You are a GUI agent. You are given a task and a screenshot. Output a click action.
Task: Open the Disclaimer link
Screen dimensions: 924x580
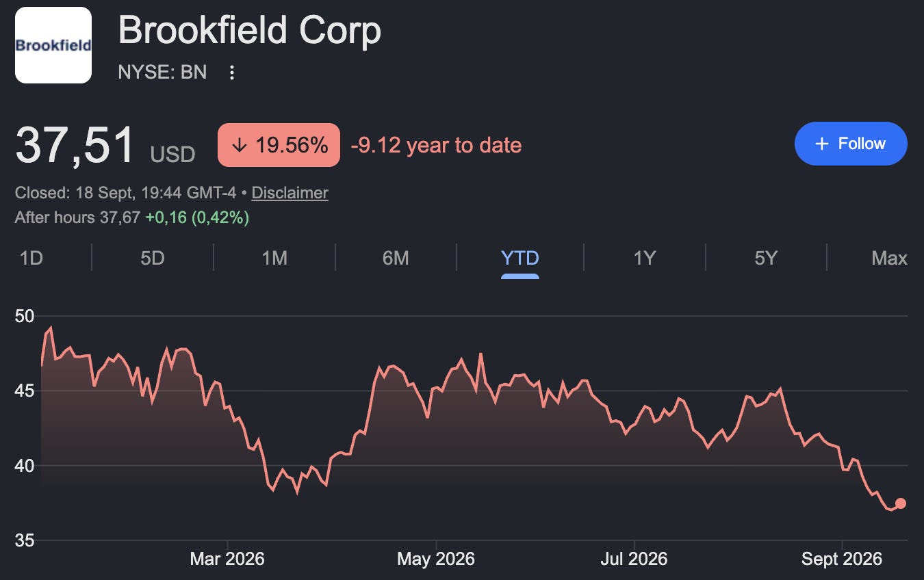point(290,193)
